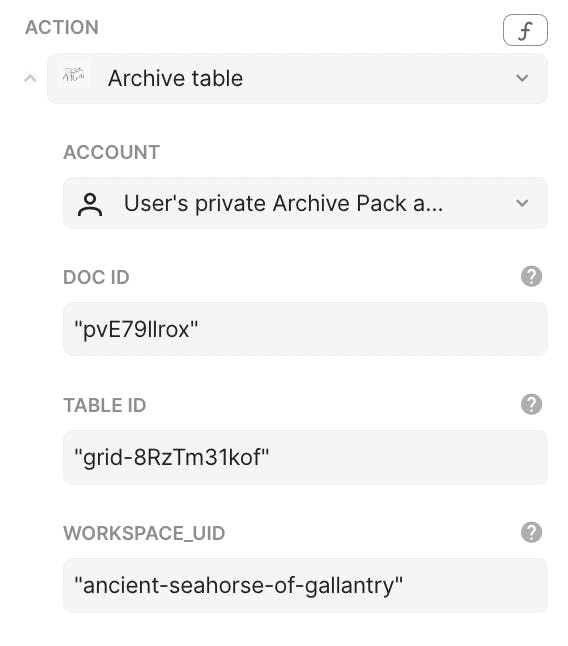Screen dimensions: 568x646
Task: Show help for the WORKSPACE_UID field
Action: (531, 532)
